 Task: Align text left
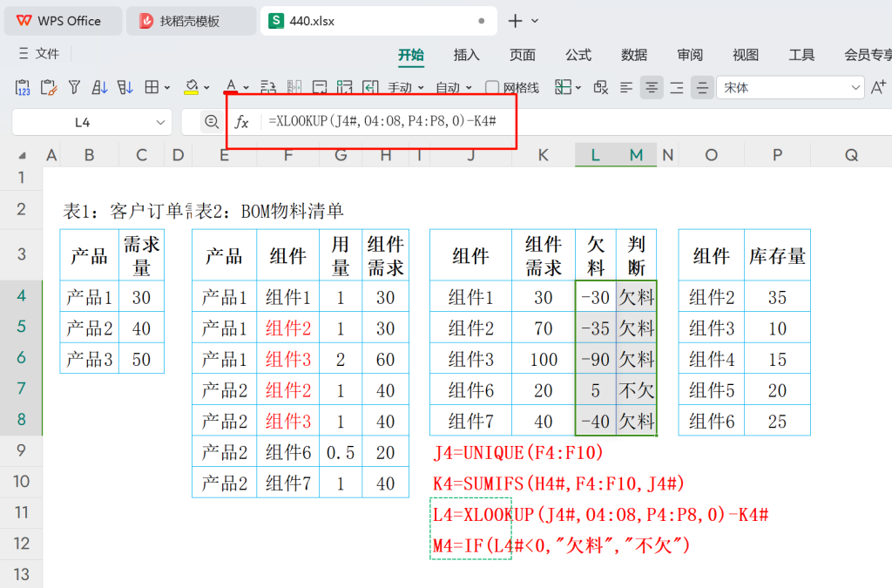click(x=626, y=88)
